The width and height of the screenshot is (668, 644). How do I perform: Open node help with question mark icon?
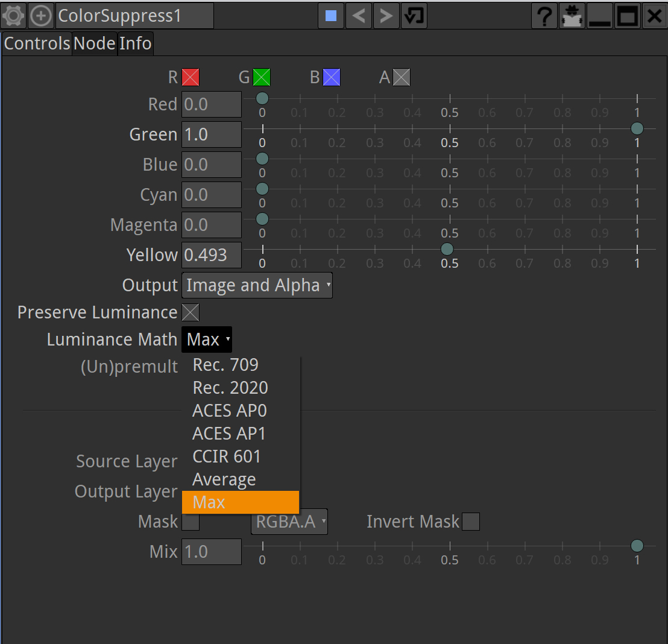(x=544, y=16)
